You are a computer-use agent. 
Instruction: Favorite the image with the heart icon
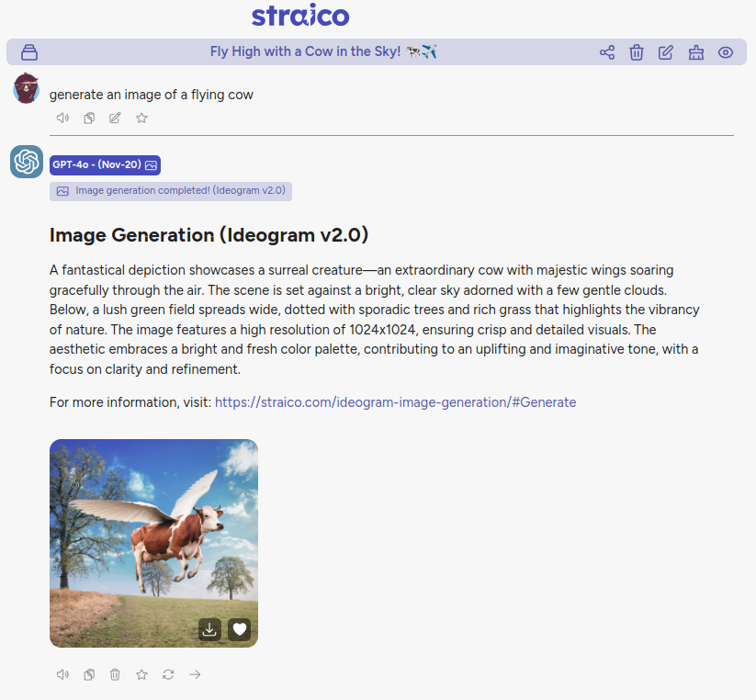(240, 629)
